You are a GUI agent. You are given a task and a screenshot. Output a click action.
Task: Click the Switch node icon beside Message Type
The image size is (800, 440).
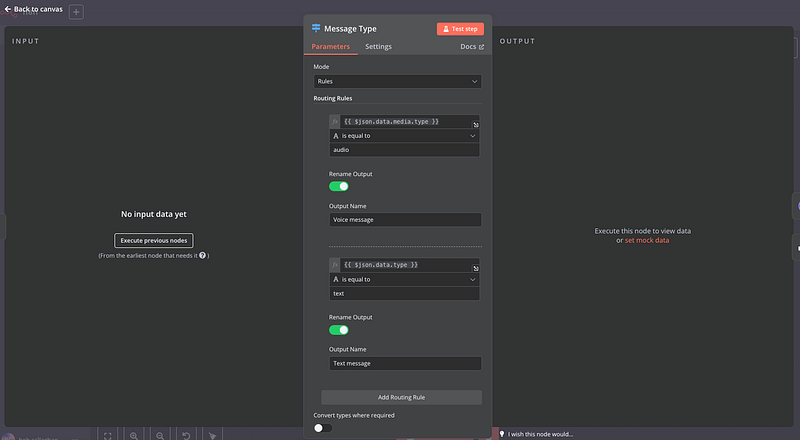tap(316, 29)
